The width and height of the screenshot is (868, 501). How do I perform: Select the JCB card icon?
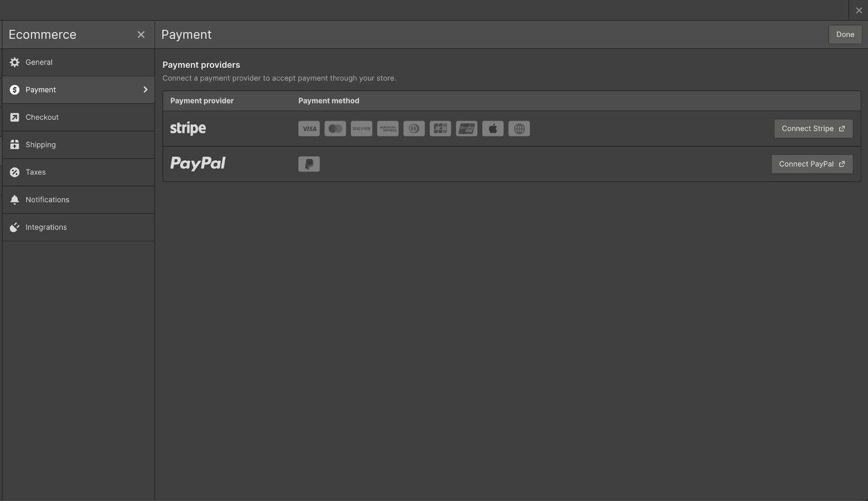click(440, 128)
